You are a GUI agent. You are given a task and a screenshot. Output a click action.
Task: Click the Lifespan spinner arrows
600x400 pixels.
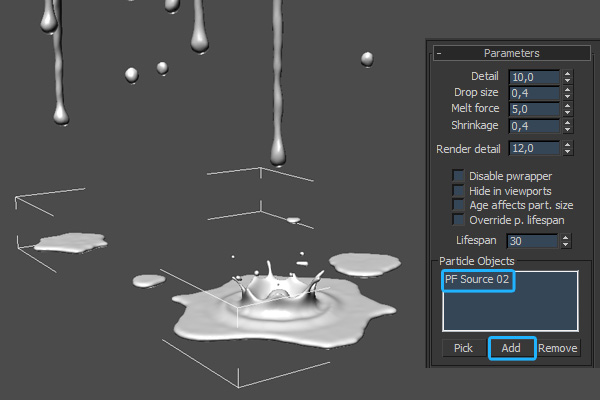click(566, 241)
